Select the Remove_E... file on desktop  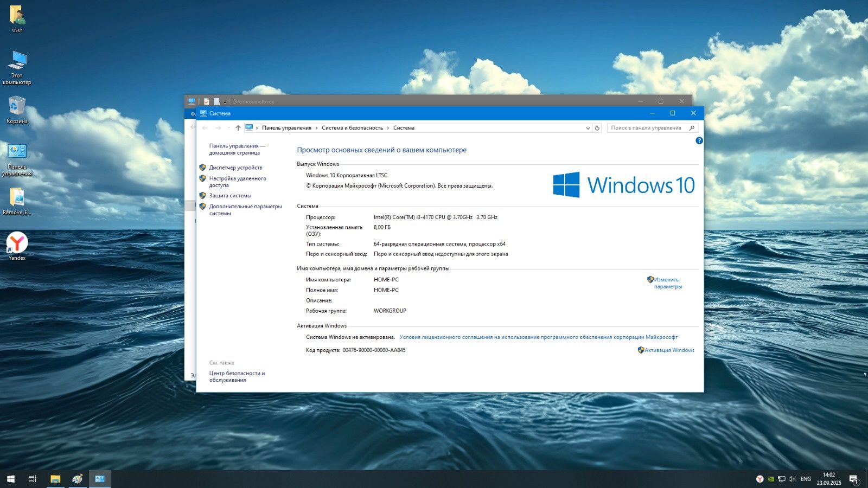[x=17, y=201]
